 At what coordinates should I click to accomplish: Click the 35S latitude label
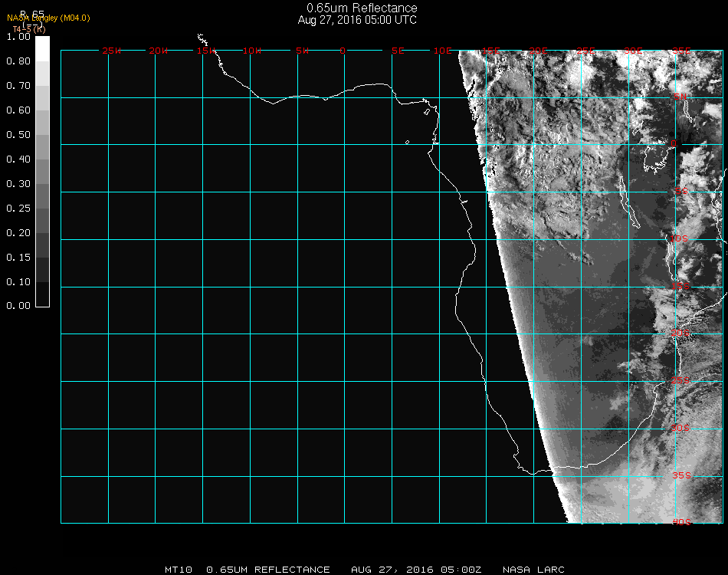coord(682,475)
